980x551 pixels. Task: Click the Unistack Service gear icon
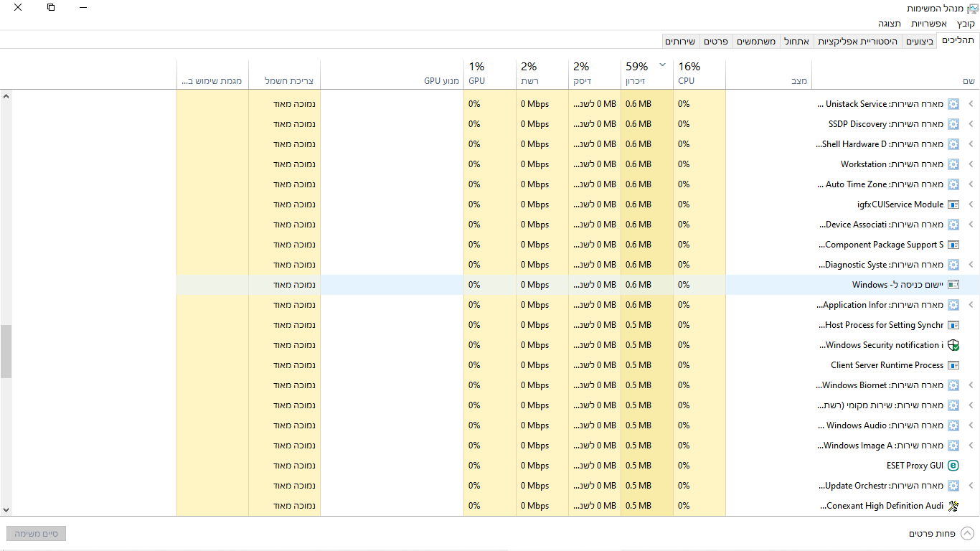point(953,104)
